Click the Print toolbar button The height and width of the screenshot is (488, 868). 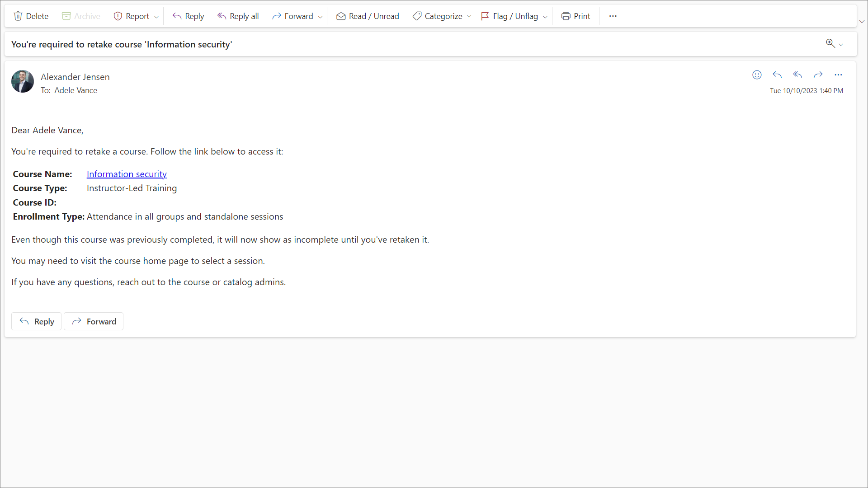(x=576, y=16)
